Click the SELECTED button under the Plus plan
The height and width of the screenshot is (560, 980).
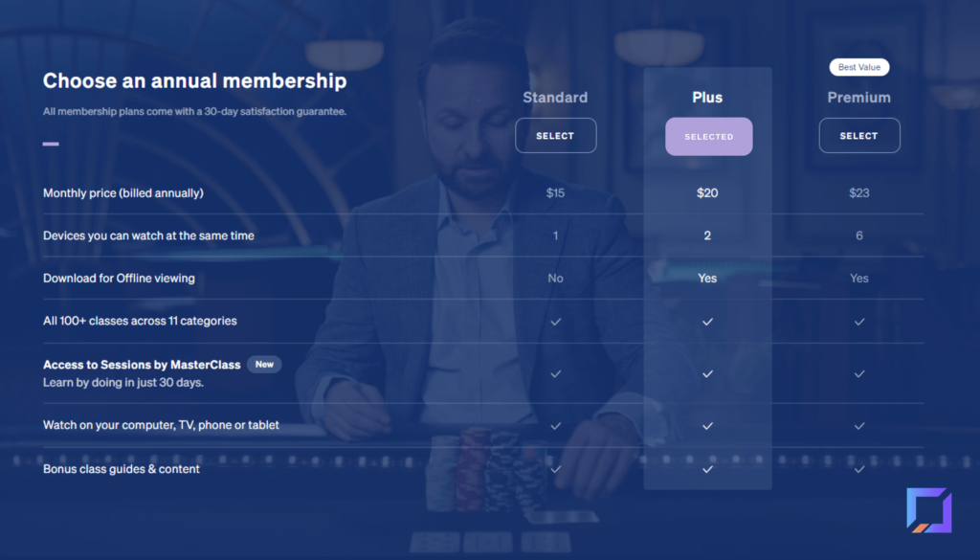click(708, 136)
